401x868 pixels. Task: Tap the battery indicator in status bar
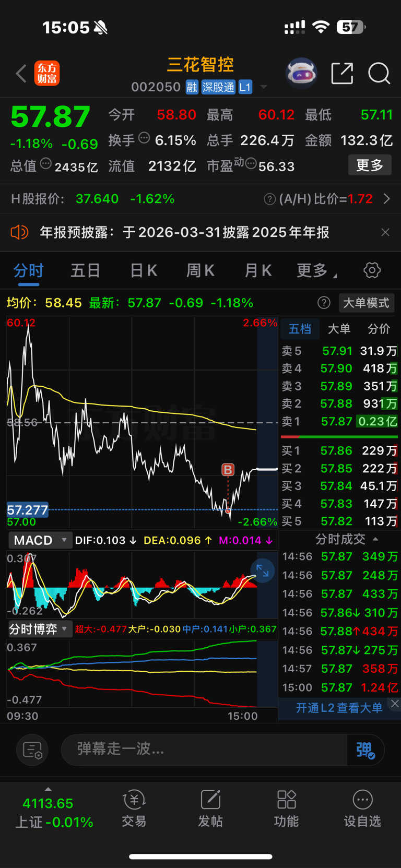point(350,27)
